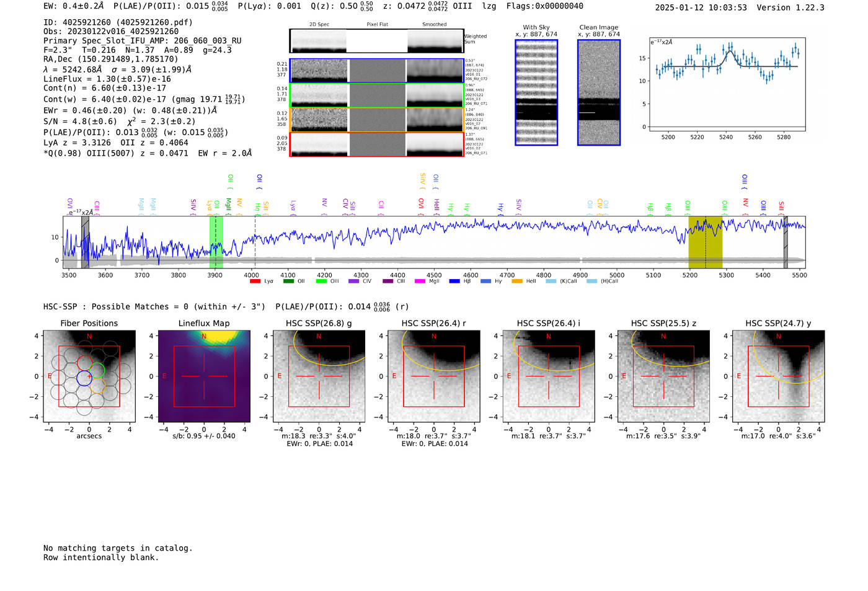Click the OII dark green legend swatch
Viewport: 868px width, 591px height.
pyautogui.click(x=288, y=281)
